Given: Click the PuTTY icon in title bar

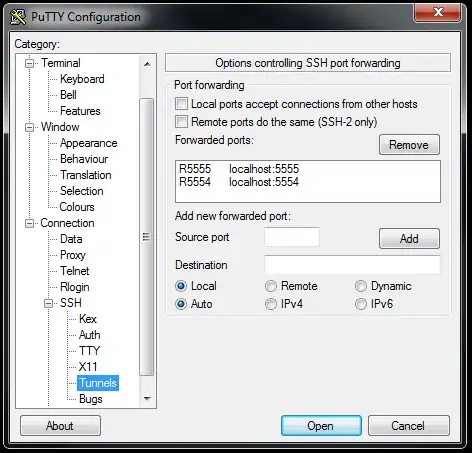Looking at the screenshot, I should tap(18, 17).
